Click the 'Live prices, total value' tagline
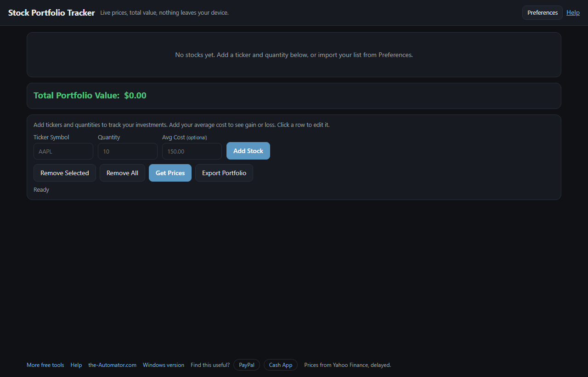Screen dimensions: 588x377 coord(164,13)
